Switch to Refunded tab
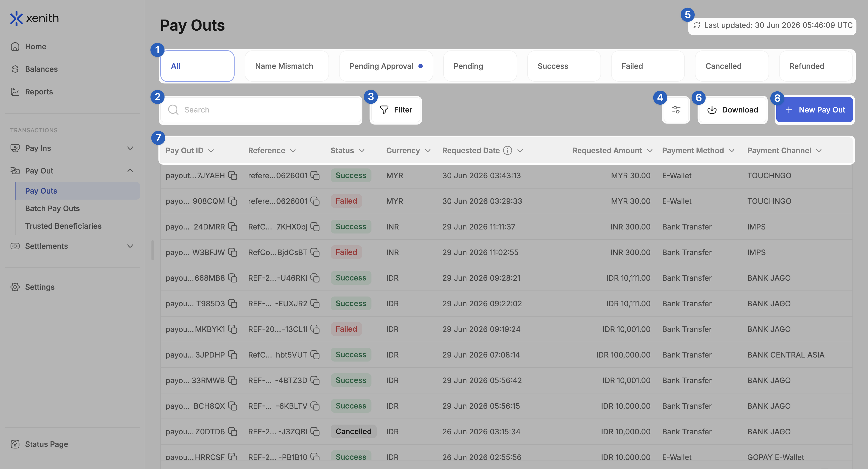 point(816,66)
